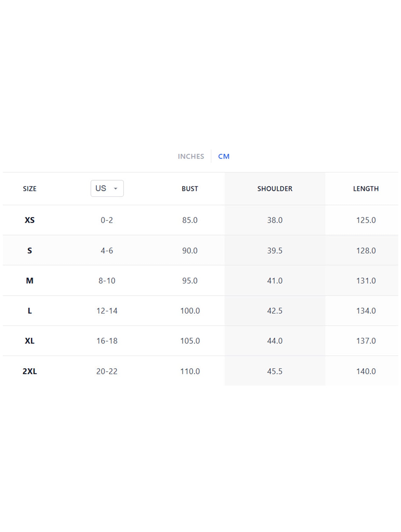The height and width of the screenshot is (532, 401).
Task: Click the BUST column header
Action: pos(190,189)
